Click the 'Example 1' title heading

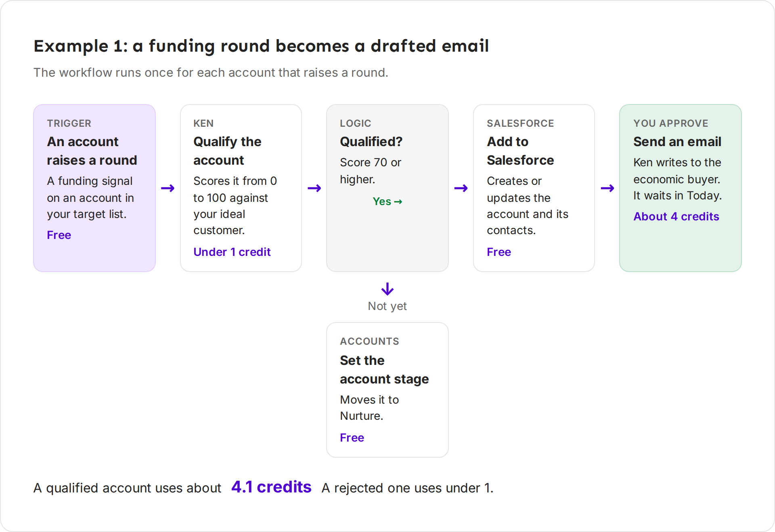[x=261, y=46]
